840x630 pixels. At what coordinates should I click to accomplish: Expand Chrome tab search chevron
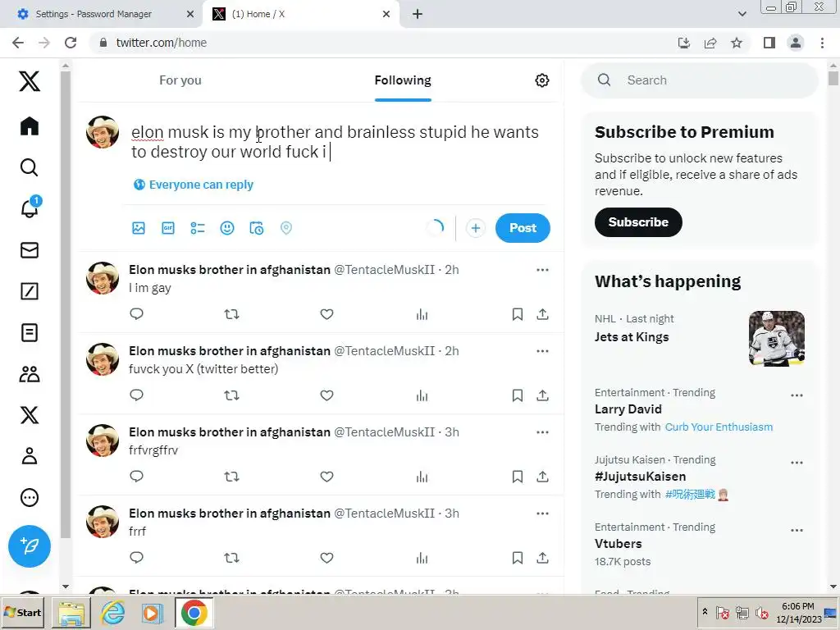pos(742,14)
